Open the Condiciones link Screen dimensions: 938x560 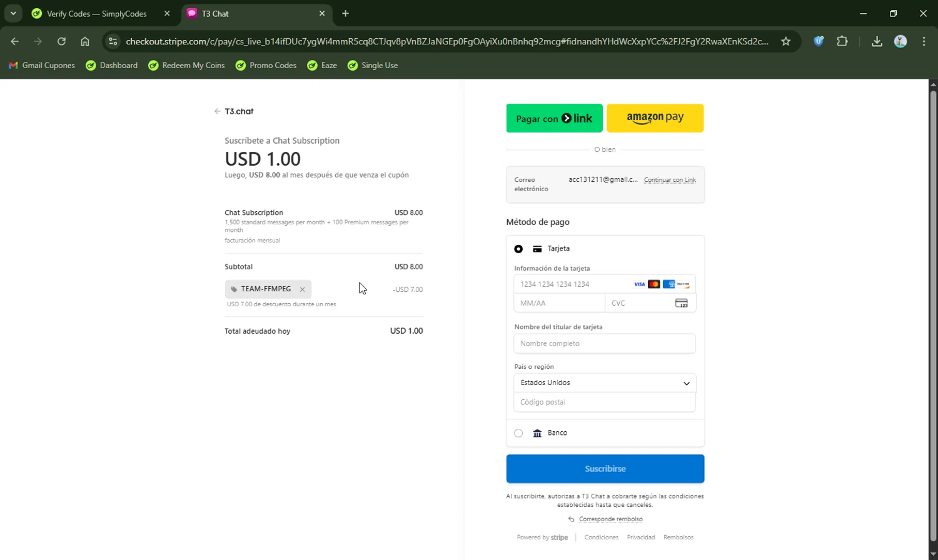click(x=602, y=537)
